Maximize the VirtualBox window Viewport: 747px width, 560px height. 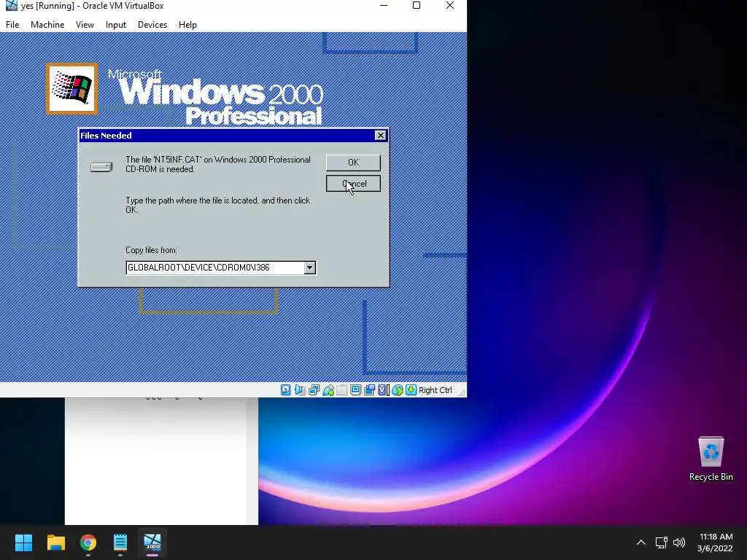click(x=417, y=6)
